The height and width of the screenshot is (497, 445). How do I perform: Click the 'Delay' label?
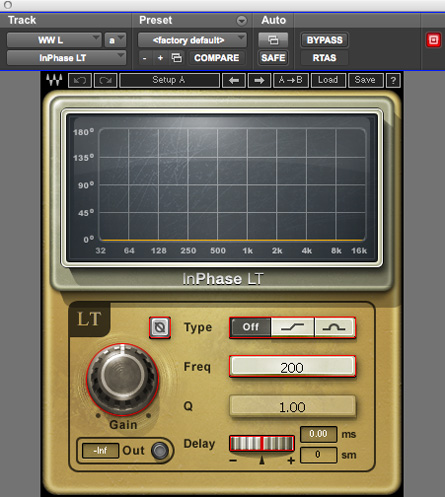pyautogui.click(x=199, y=444)
